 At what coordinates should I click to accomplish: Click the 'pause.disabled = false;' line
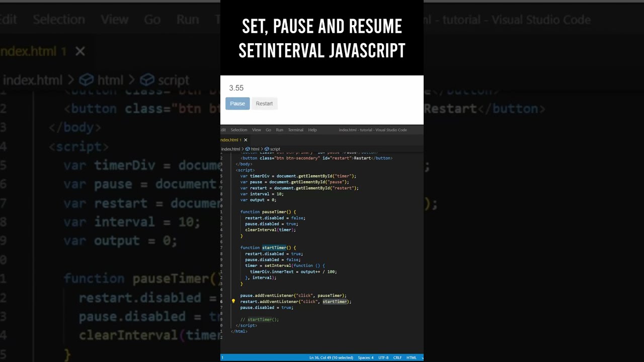(273, 260)
